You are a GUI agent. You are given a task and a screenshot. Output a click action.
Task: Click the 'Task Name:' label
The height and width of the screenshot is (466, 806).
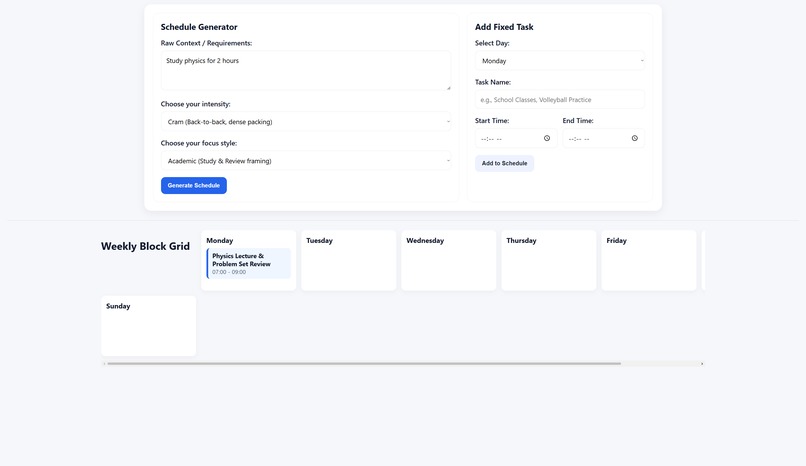[493, 82]
